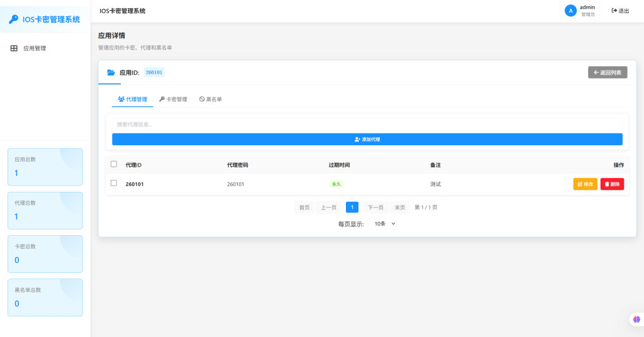Switch to the 卡密管理 tab

pyautogui.click(x=173, y=99)
